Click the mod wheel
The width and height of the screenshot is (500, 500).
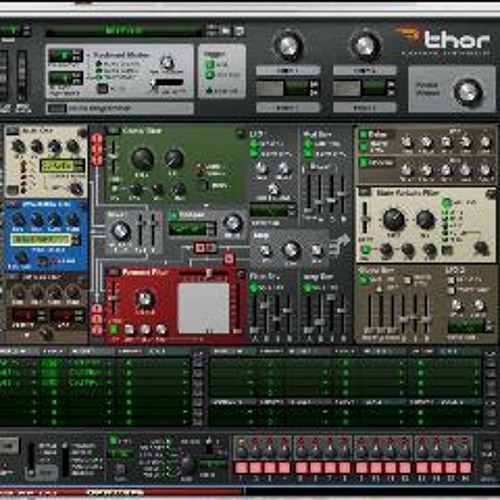pyautogui.click(x=22, y=75)
